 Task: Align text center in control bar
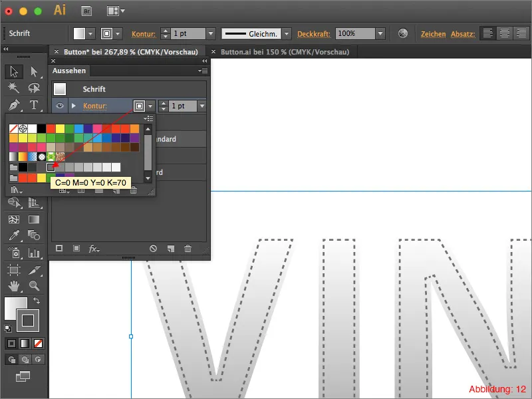pyautogui.click(x=505, y=33)
